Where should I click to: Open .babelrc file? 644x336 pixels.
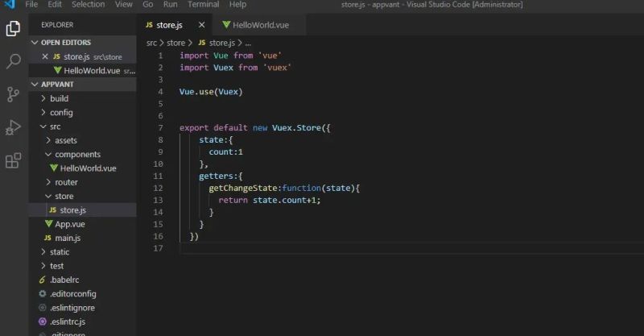[82, 280]
